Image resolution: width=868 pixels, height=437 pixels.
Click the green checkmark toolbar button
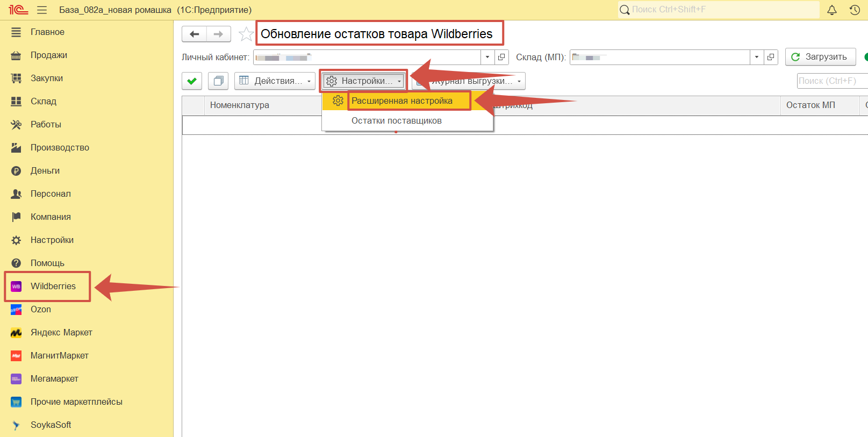tap(192, 81)
